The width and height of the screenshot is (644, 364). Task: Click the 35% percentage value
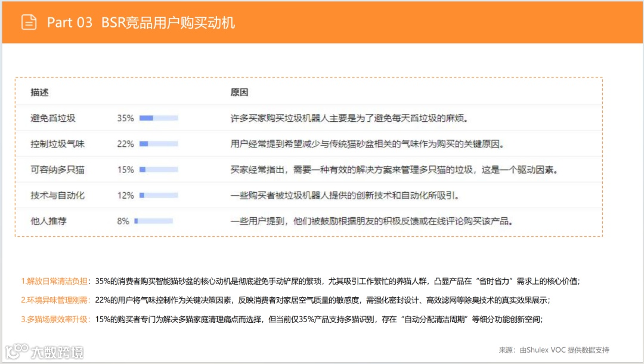click(126, 118)
